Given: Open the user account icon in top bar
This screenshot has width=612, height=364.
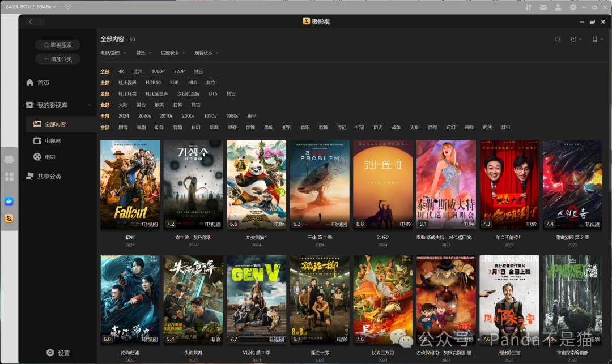Looking at the screenshot, I should [558, 7].
